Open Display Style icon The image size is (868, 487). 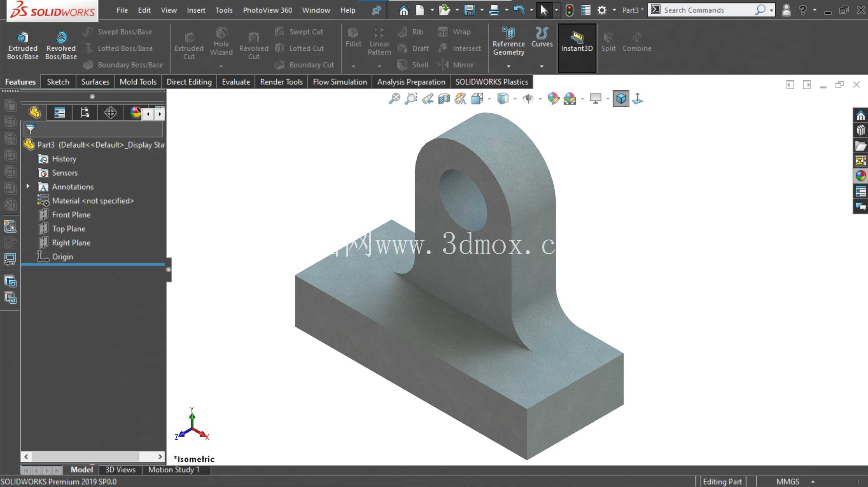[x=503, y=99]
